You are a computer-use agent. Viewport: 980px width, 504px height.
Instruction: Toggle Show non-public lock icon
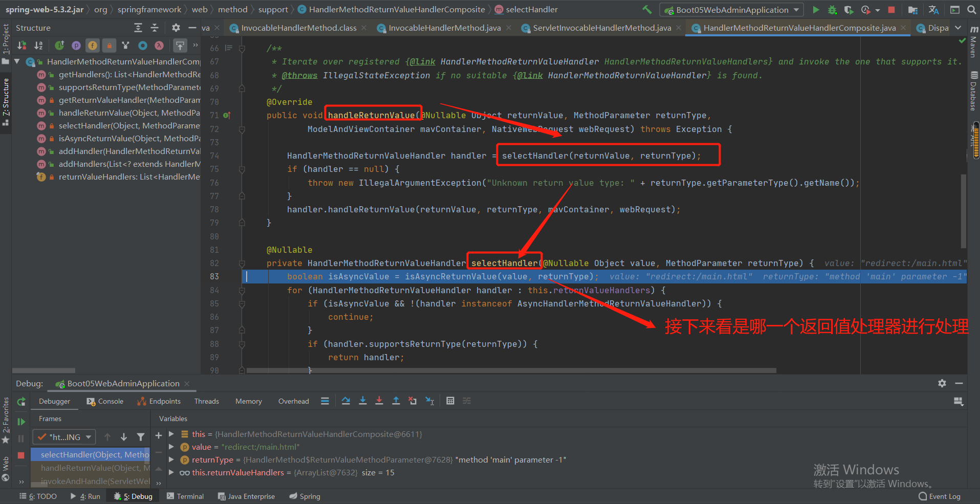coord(109,46)
